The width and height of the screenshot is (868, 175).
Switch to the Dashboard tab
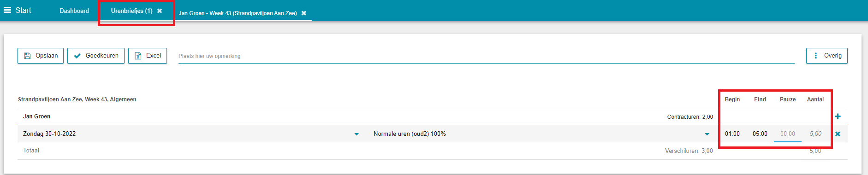tap(74, 11)
